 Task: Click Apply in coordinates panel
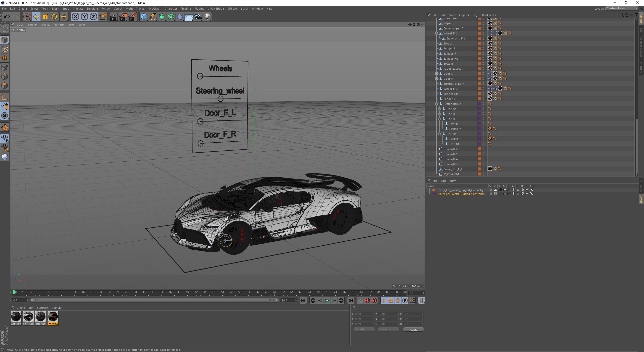point(413,330)
